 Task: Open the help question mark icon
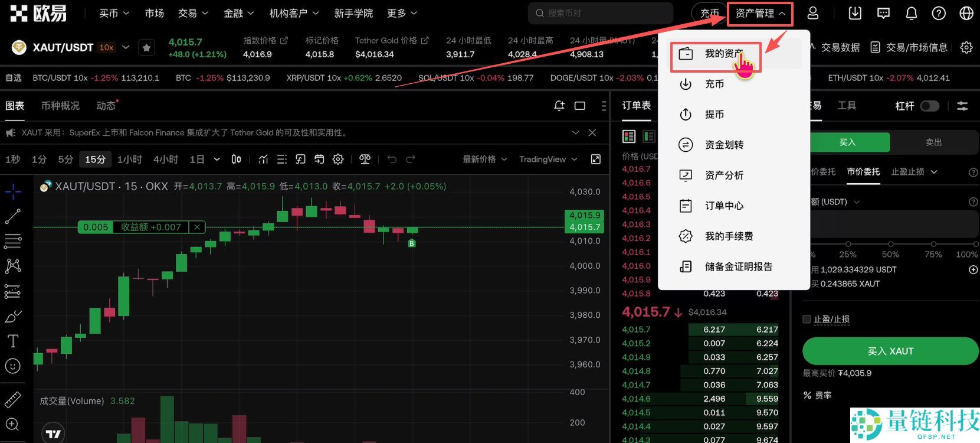coord(939,13)
